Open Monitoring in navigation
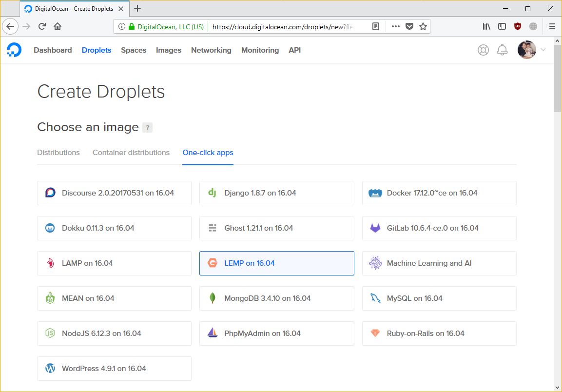 tap(260, 50)
